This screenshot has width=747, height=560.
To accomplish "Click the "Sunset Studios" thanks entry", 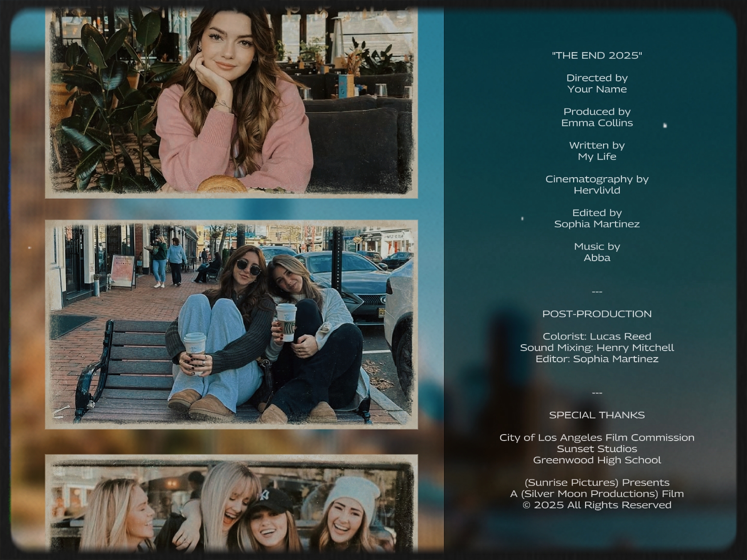I will [x=597, y=449].
